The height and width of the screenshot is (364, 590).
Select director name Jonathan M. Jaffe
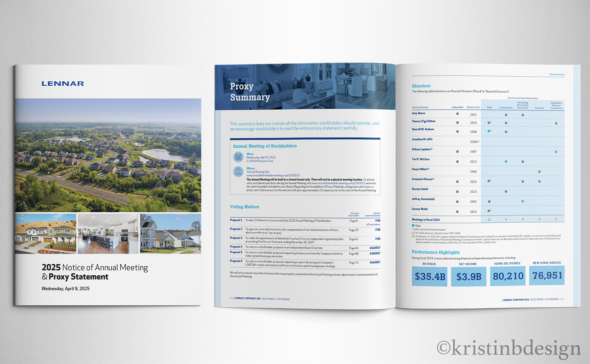pos(422,139)
